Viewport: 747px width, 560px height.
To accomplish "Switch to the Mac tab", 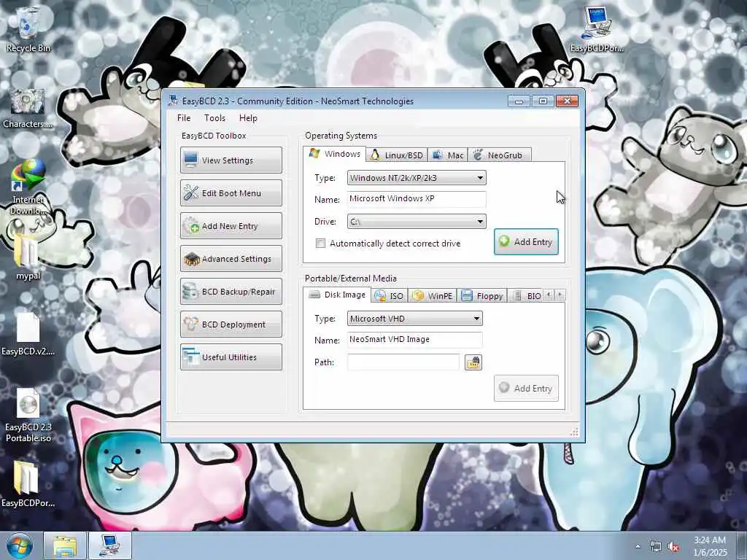I will (x=448, y=155).
